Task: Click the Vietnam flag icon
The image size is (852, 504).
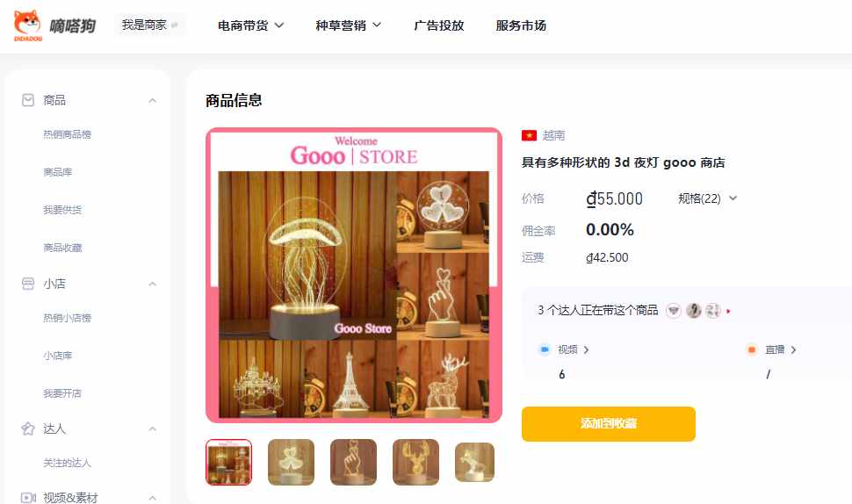Action: click(x=529, y=135)
